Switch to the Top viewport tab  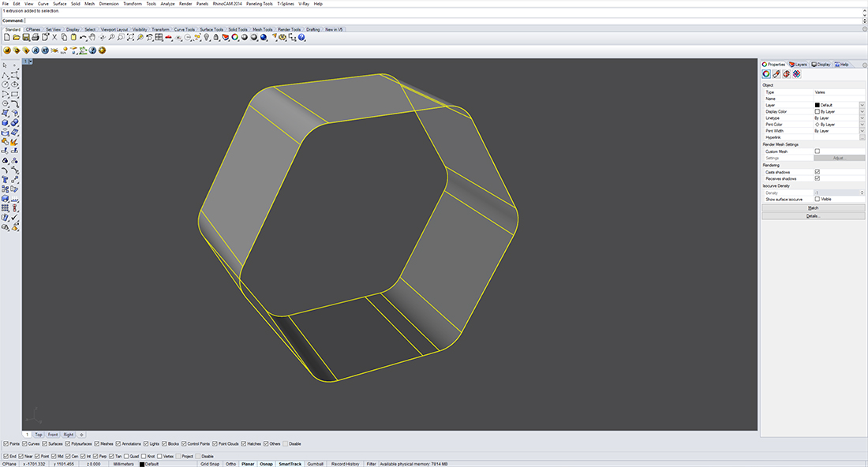(x=38, y=435)
